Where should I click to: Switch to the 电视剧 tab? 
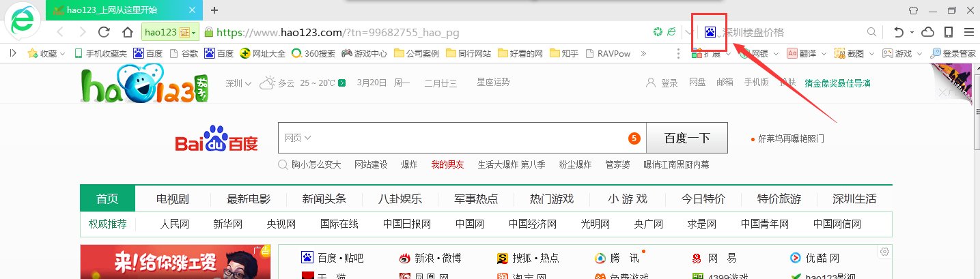[173, 199]
